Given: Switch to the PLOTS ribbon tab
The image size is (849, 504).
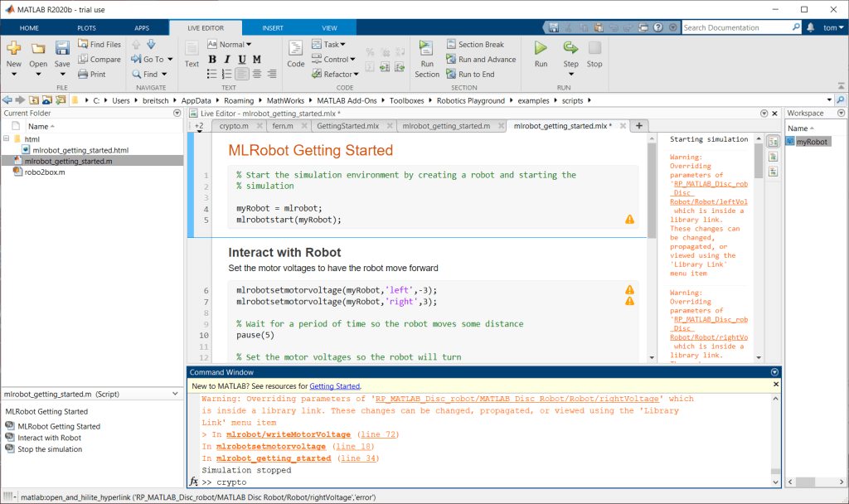Looking at the screenshot, I should coord(86,27).
